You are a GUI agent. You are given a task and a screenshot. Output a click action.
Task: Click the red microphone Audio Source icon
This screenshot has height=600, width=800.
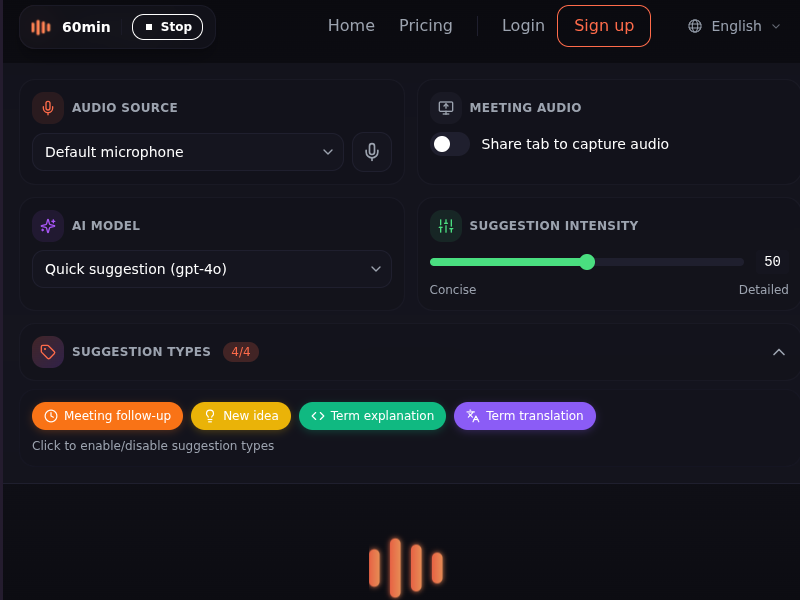pos(48,108)
